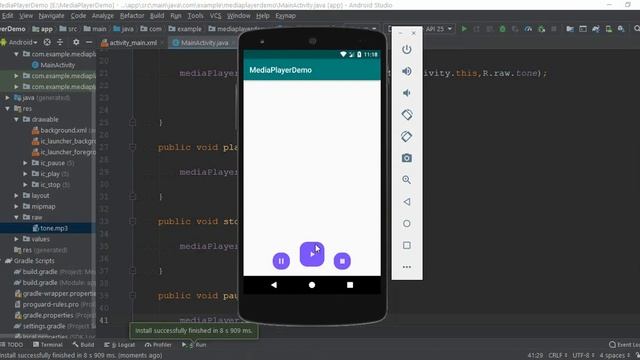Open the VCS menu

click(215, 16)
